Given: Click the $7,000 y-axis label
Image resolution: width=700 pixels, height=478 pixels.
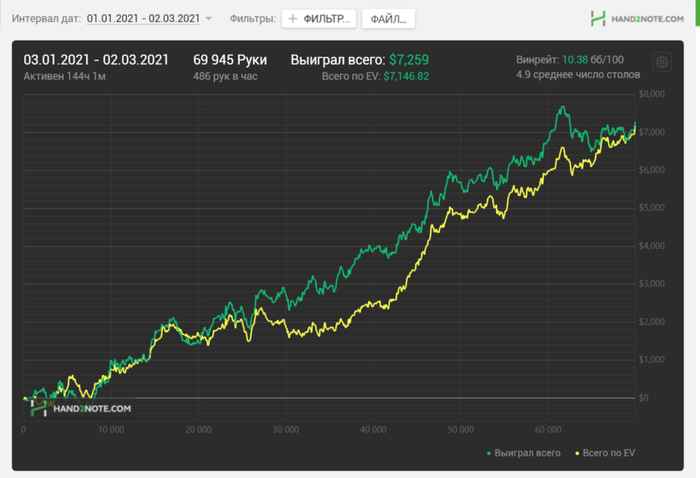Looking at the screenshot, I should [x=652, y=132].
